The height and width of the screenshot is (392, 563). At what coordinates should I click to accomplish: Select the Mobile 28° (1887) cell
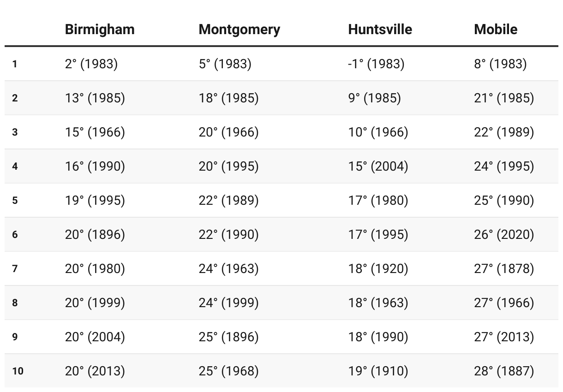click(x=504, y=371)
